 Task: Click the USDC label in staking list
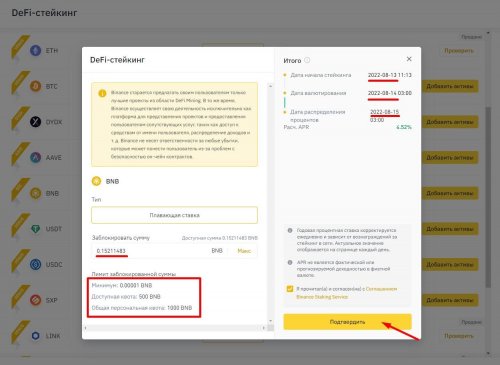[54, 265]
